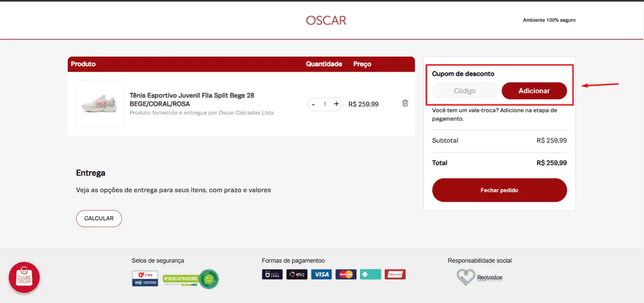Click the Total label in summary

(440, 163)
